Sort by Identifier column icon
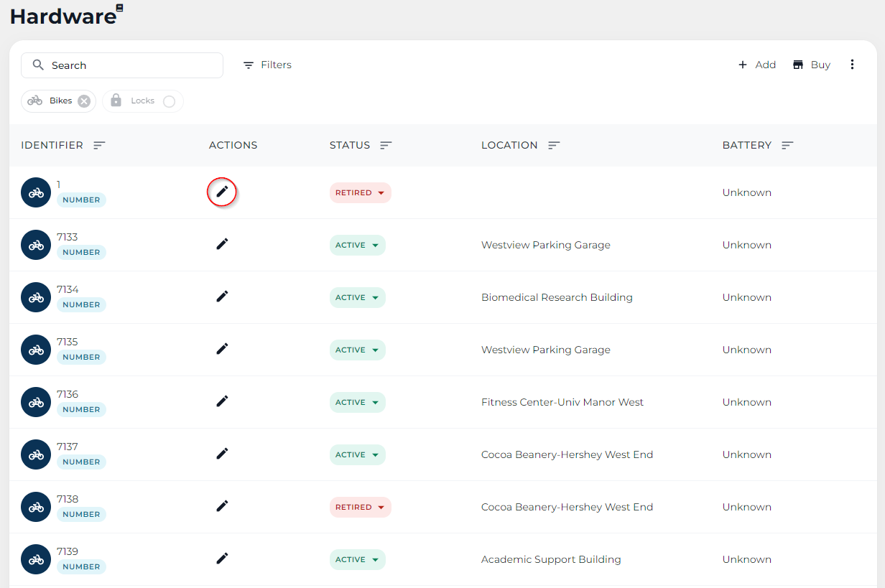This screenshot has height=588, width=885. coord(99,145)
